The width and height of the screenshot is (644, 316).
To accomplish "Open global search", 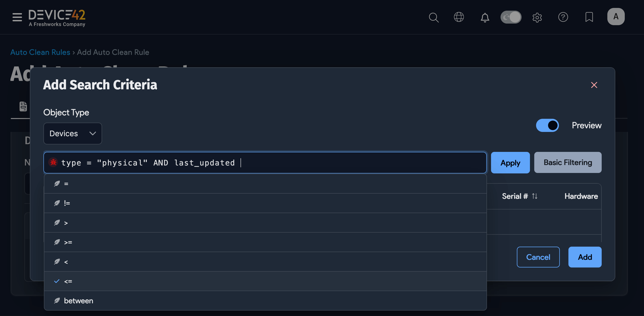I will pos(434,17).
